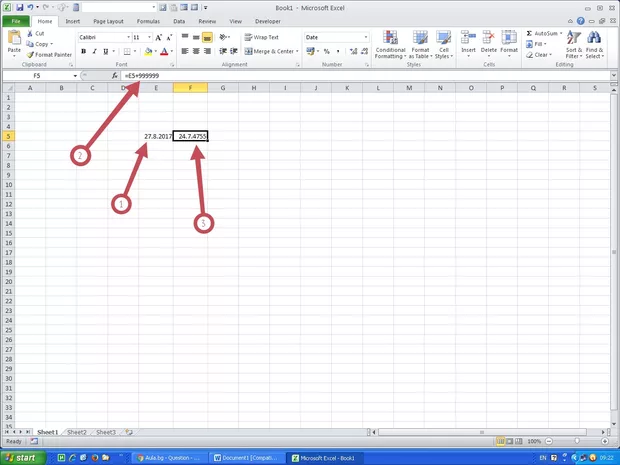Open Document1 Word taskbar item
Viewport: 620px width, 465px height.
[246, 458]
